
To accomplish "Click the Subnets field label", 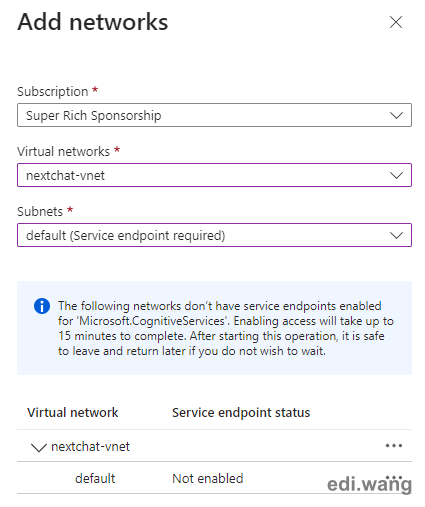I will (40, 211).
